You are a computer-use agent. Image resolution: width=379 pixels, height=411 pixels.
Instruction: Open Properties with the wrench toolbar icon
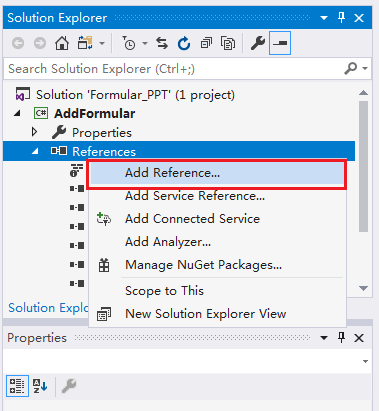[x=258, y=43]
